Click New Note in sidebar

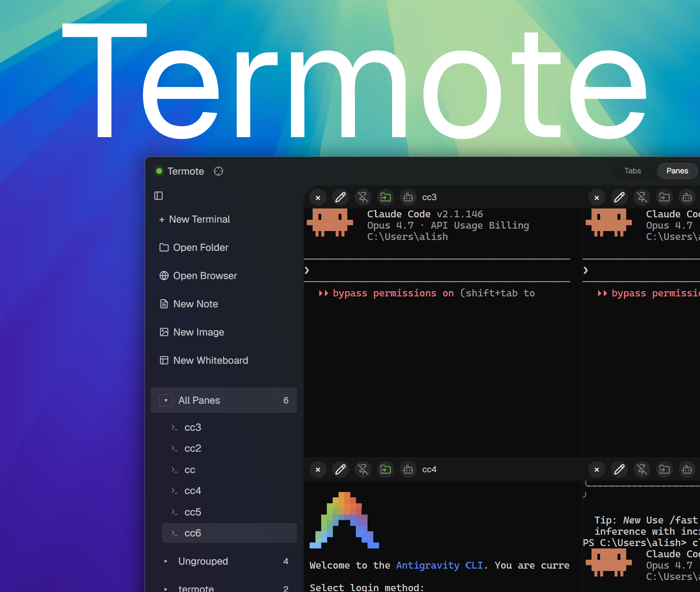pos(189,304)
